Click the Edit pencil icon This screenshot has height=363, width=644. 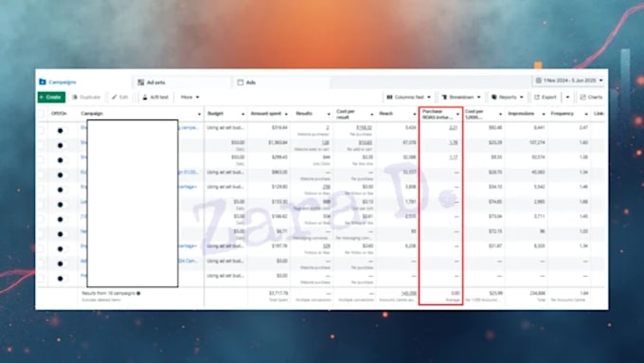pyautogui.click(x=115, y=98)
